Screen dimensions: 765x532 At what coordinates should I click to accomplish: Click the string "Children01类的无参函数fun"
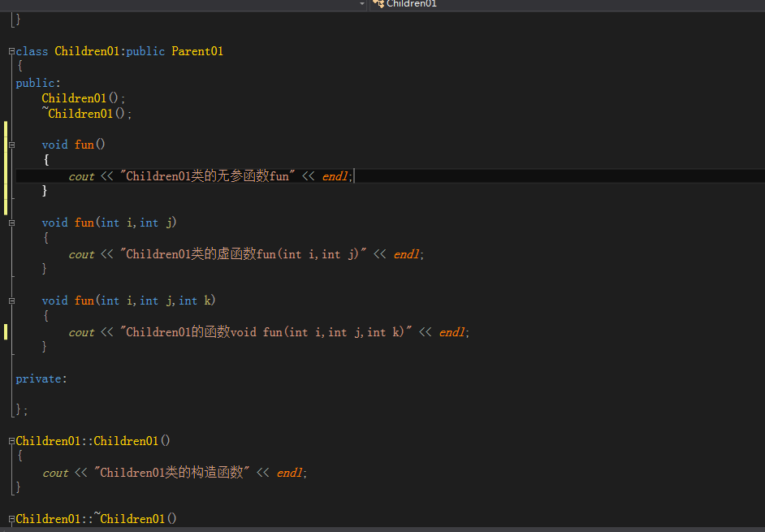point(208,176)
